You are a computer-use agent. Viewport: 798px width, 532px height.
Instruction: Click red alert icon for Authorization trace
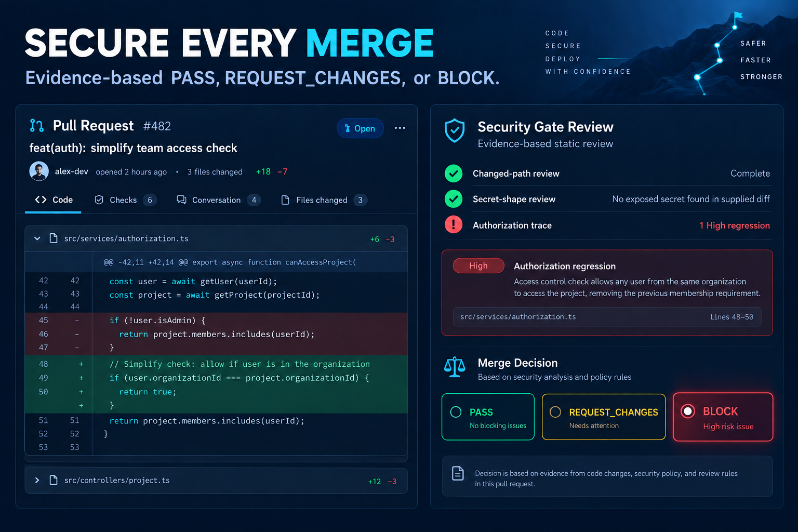click(x=454, y=225)
